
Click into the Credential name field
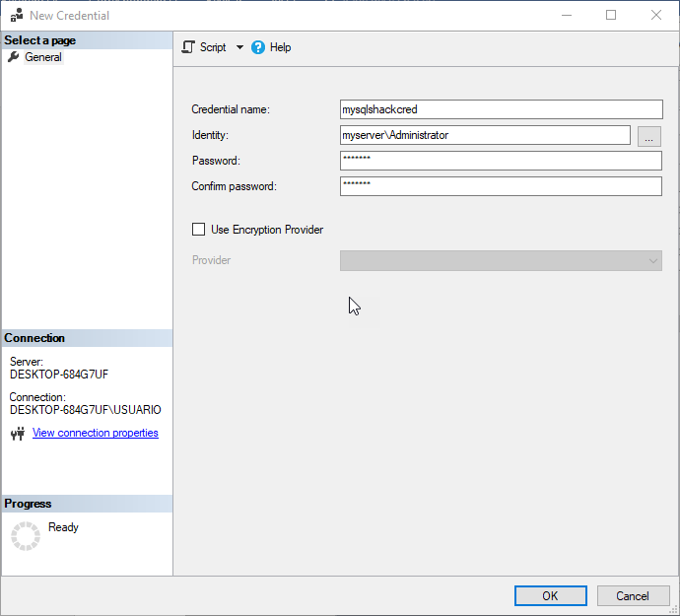tap(500, 109)
